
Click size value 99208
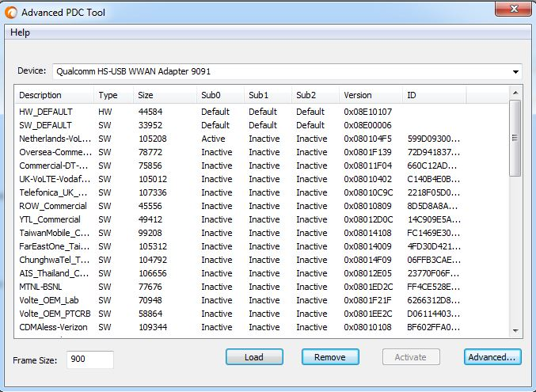tap(150, 233)
